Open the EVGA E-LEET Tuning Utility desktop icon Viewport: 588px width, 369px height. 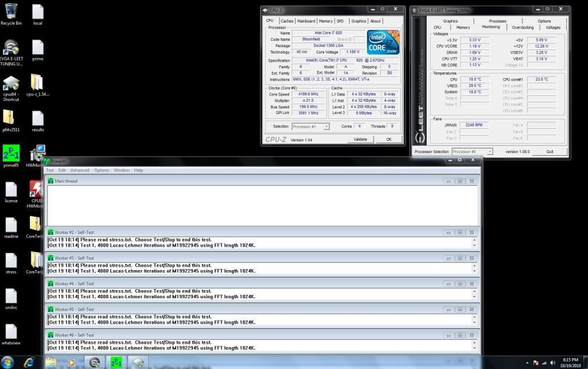click(11, 49)
